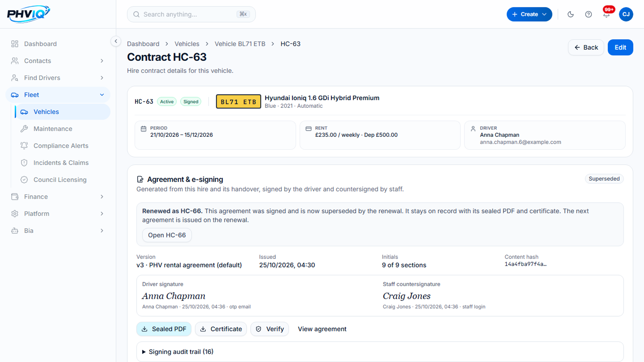Click the Back button
The width and height of the screenshot is (644, 362).
[586, 47]
